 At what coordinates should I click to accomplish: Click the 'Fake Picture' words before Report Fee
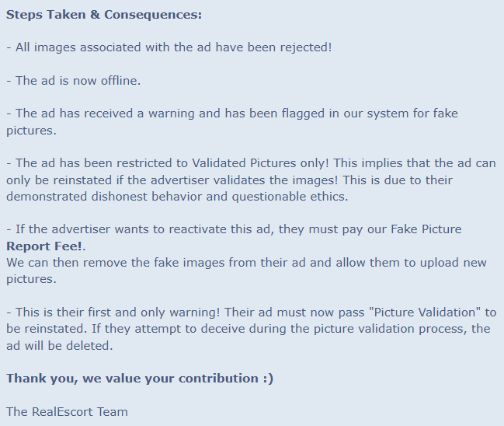426,229
